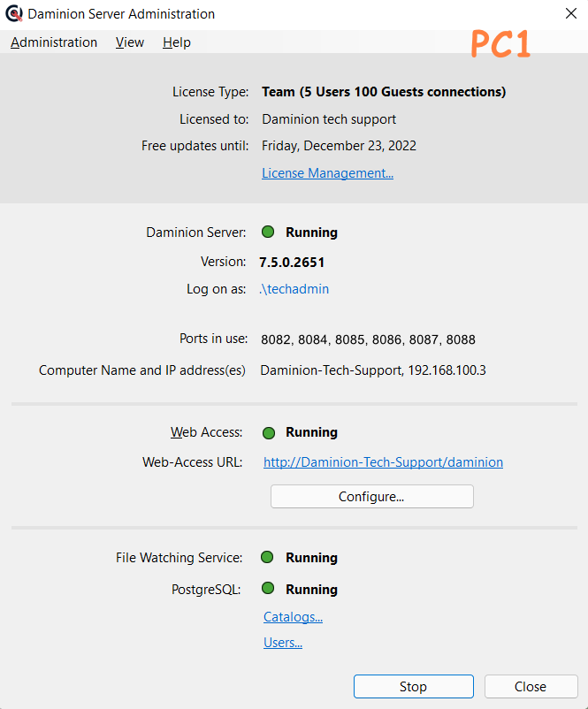Click the computer name and IP address value
This screenshot has width=588, height=709.
tap(372, 370)
